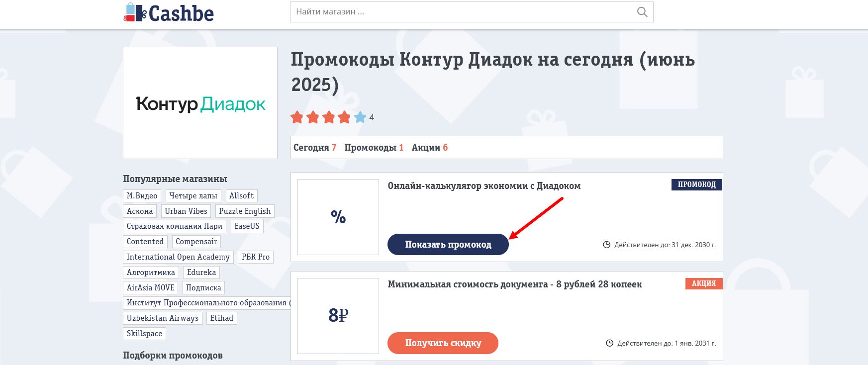This screenshot has width=868, height=365.
Task: Open Allsoft store tag
Action: pyautogui.click(x=241, y=196)
